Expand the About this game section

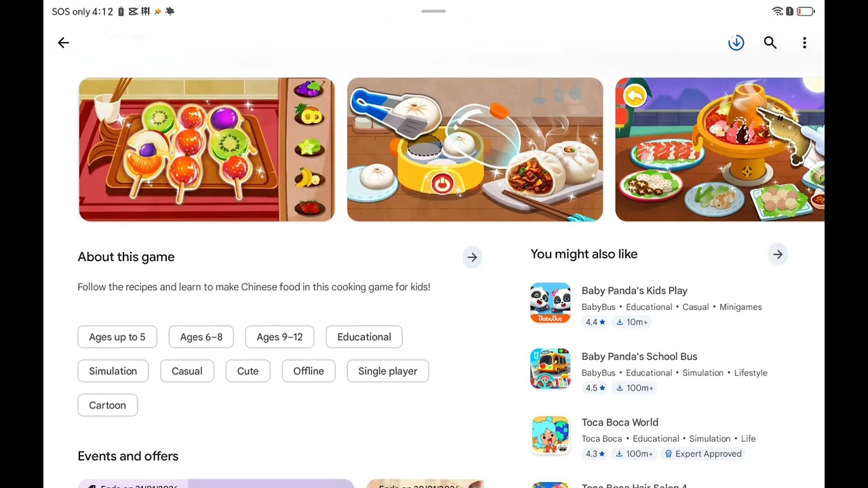click(472, 257)
